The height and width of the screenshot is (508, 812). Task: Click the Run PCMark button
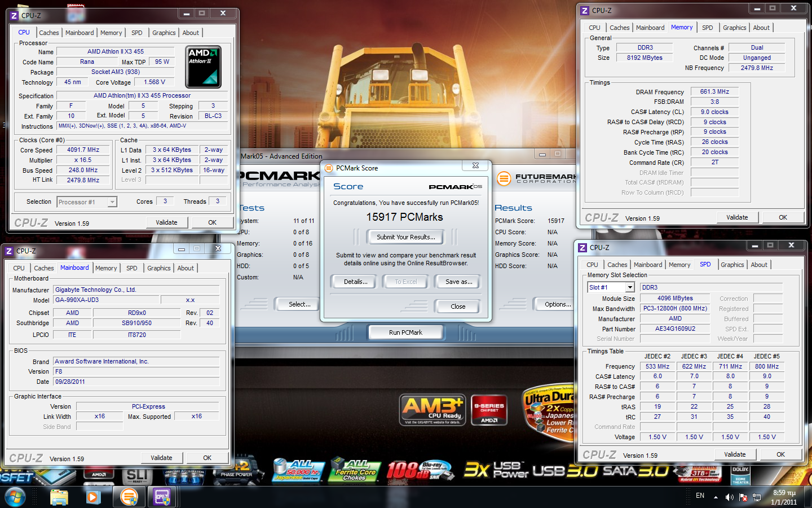pos(405,332)
